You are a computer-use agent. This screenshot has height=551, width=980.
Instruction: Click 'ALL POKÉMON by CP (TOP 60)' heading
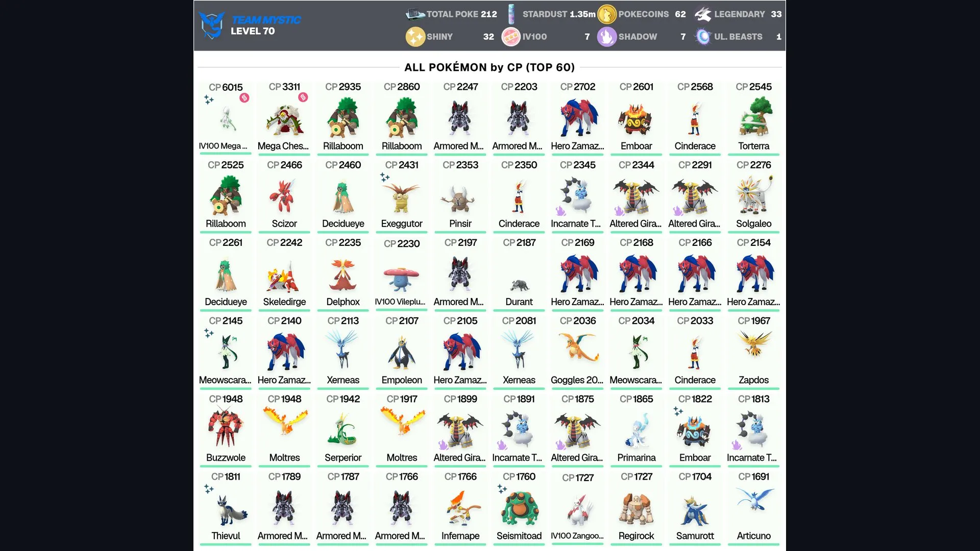(x=489, y=67)
